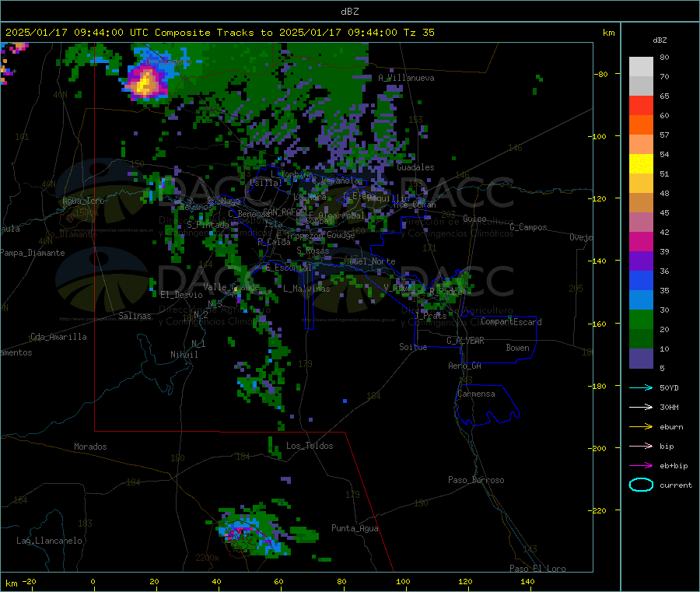Select the magenta 39–42 dBZ swatch
The width and height of the screenshot is (700, 592).
point(641,241)
